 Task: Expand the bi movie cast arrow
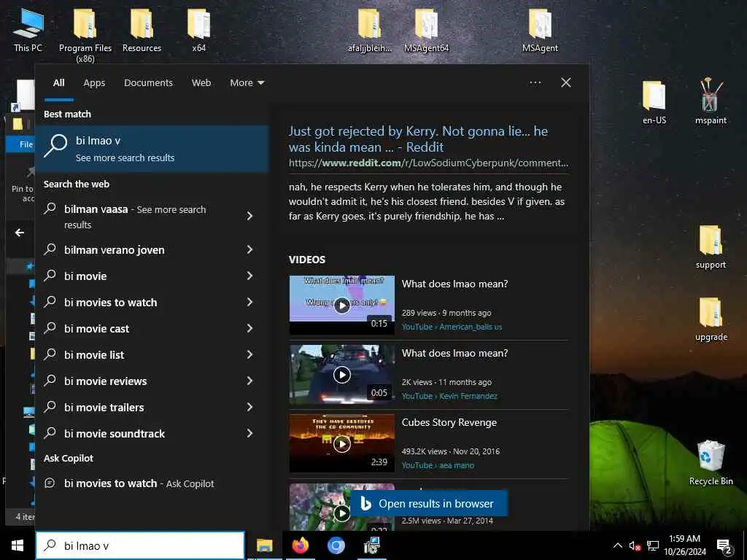(249, 328)
